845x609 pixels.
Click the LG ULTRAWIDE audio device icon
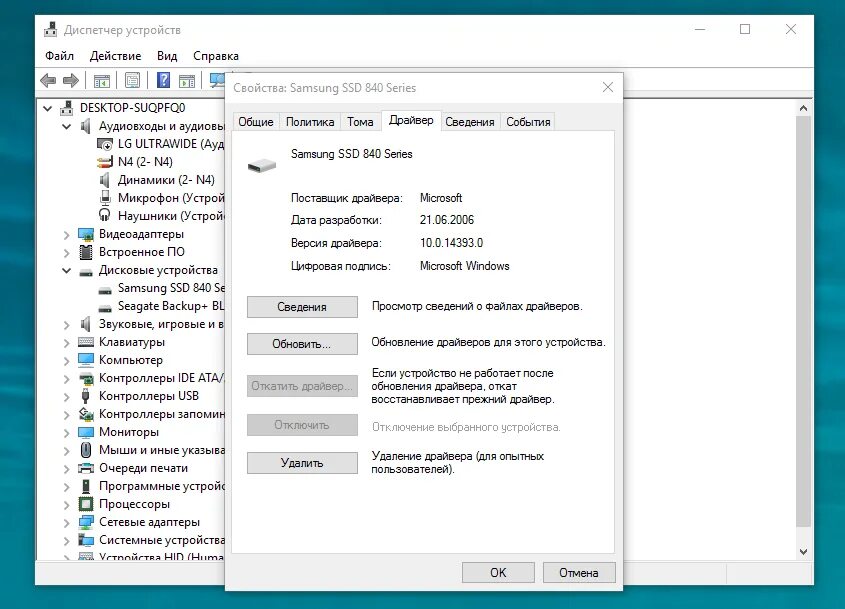tap(105, 144)
